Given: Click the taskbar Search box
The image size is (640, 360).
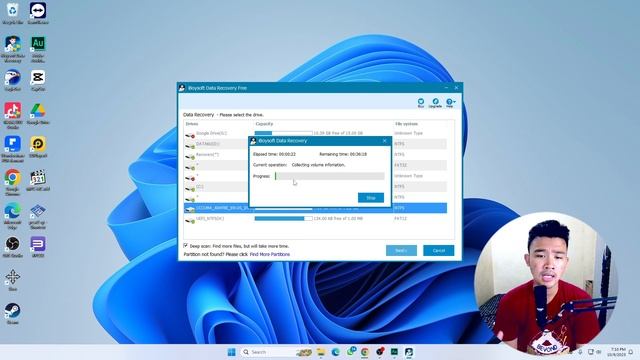Looking at the screenshot, I should [276, 352].
